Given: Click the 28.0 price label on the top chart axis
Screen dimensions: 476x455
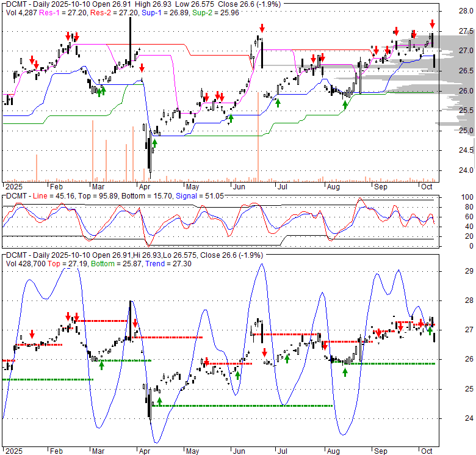Looking at the screenshot, I should (x=466, y=11).
